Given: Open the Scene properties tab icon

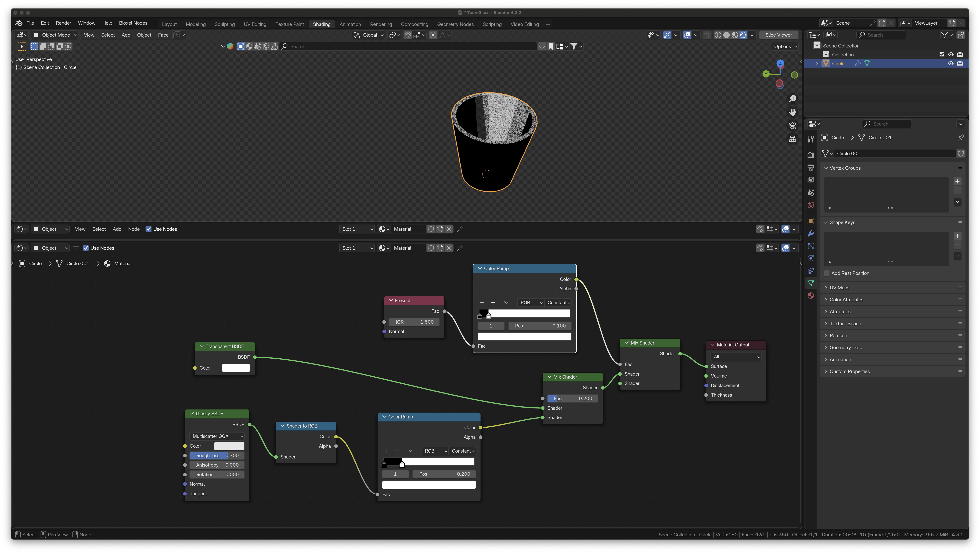Looking at the screenshot, I should click(811, 193).
